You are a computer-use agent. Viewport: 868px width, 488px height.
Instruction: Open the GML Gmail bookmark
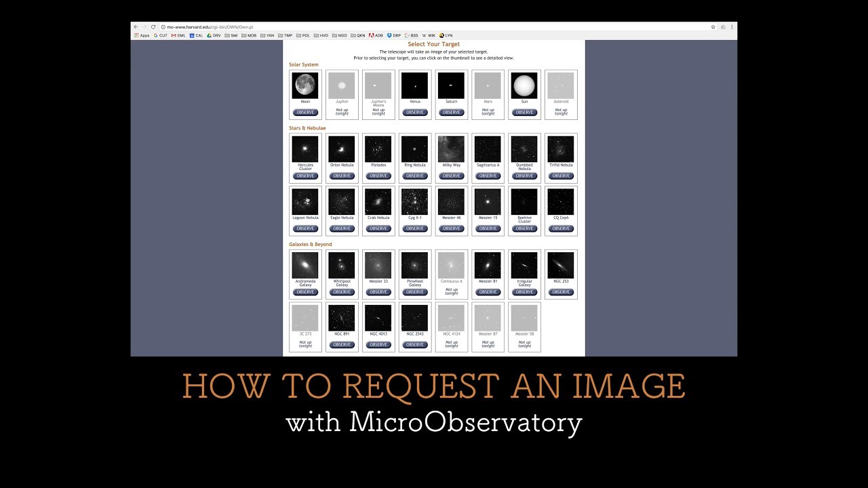178,35
